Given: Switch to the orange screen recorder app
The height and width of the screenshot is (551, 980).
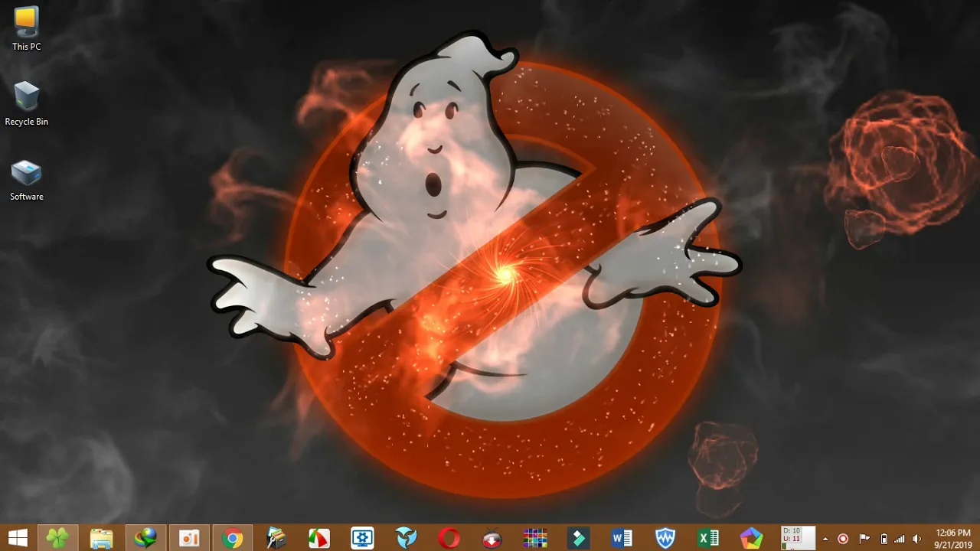Looking at the screenshot, I should coord(188,538).
